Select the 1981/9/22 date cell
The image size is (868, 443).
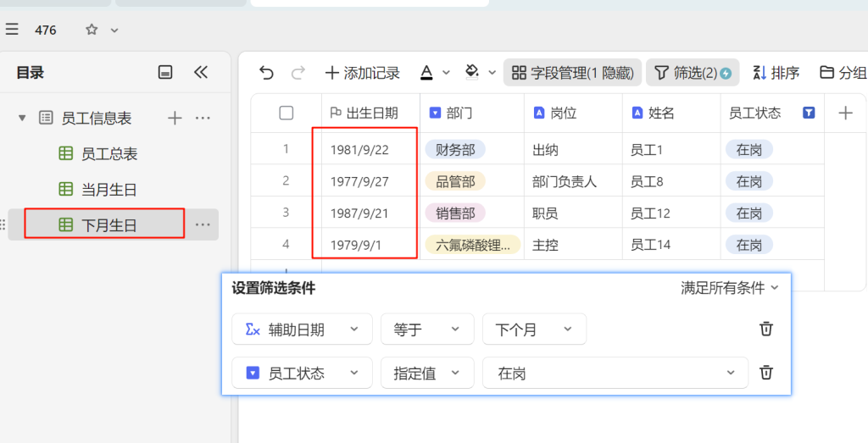coord(371,149)
